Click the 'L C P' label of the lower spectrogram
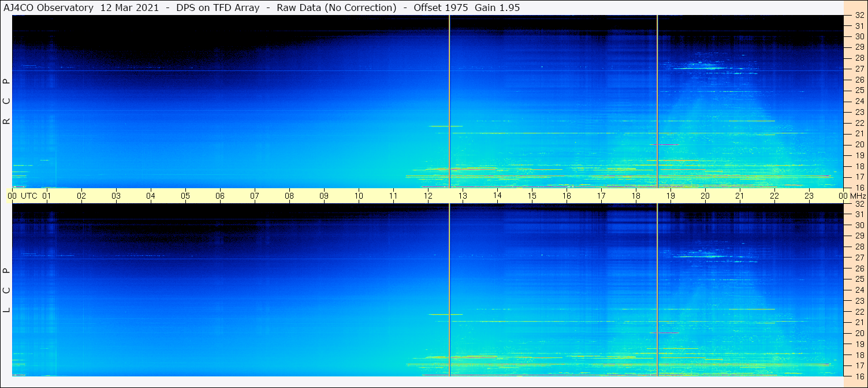 pyautogui.click(x=6, y=290)
